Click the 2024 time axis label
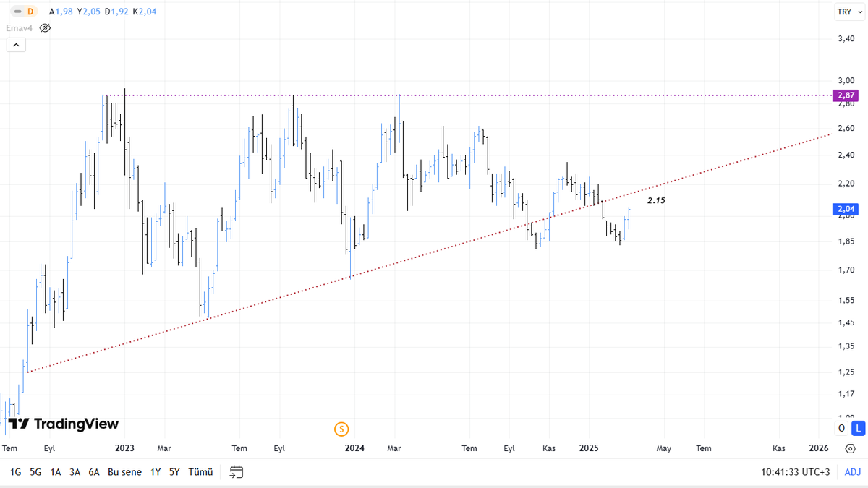Image resolution: width=868 pixels, height=488 pixels. coord(354,448)
